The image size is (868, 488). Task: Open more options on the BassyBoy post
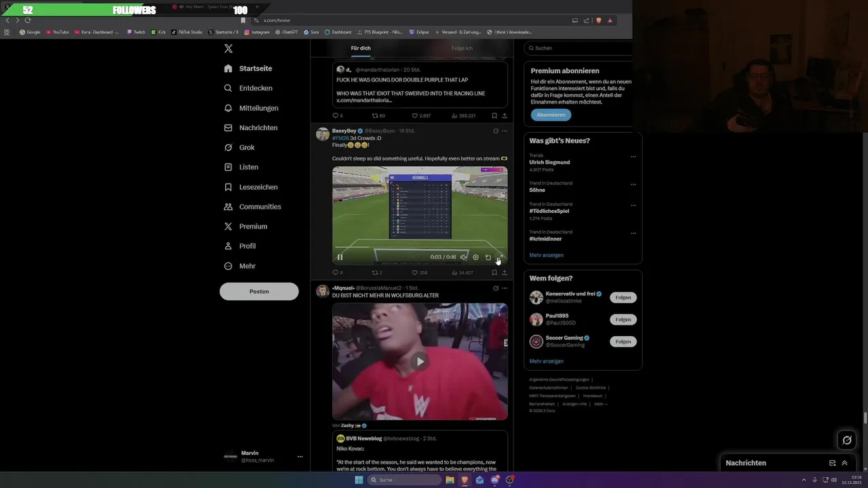click(505, 131)
